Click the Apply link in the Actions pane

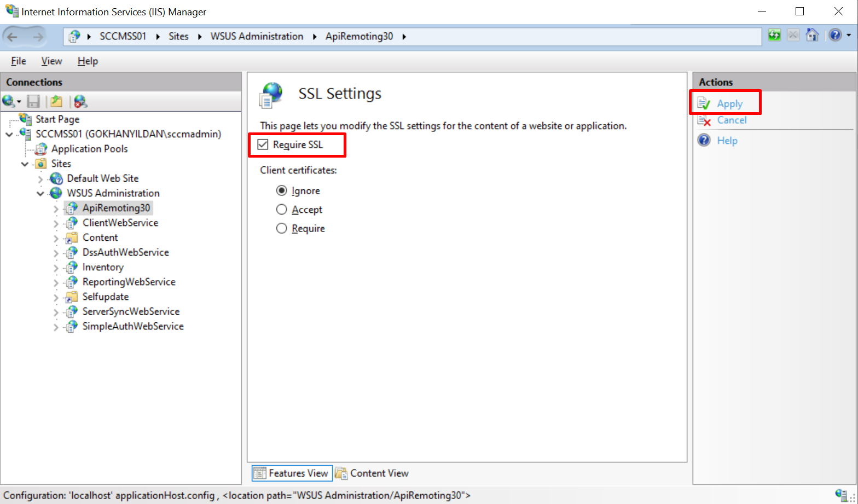click(x=730, y=103)
